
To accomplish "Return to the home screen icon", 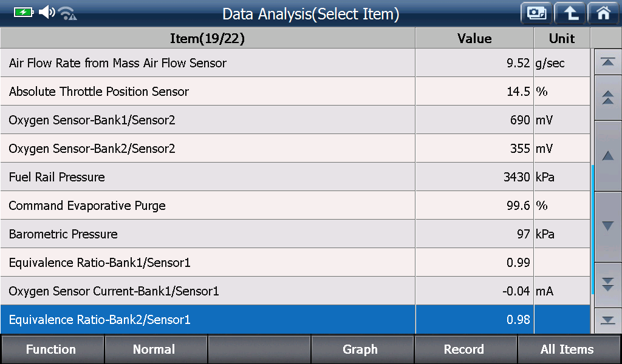I will [603, 13].
